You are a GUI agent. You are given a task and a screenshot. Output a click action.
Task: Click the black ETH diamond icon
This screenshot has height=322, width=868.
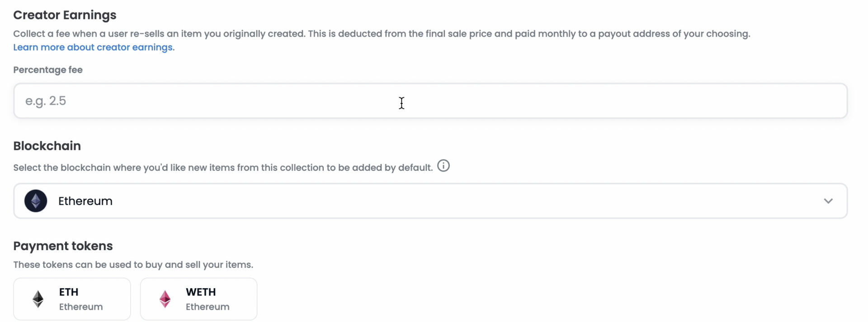tap(38, 299)
